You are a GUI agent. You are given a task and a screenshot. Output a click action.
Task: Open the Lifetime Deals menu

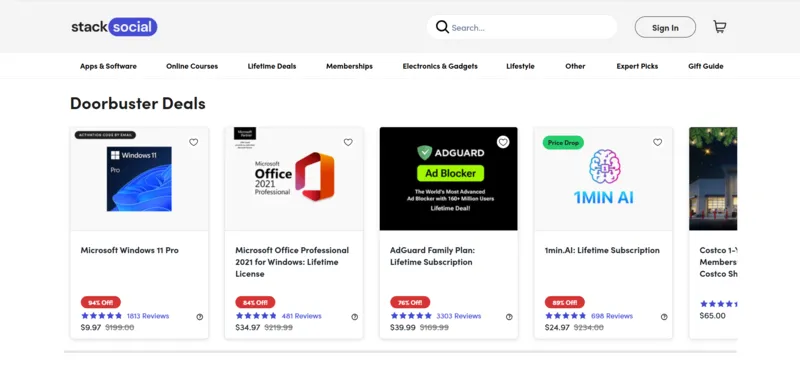pos(272,66)
